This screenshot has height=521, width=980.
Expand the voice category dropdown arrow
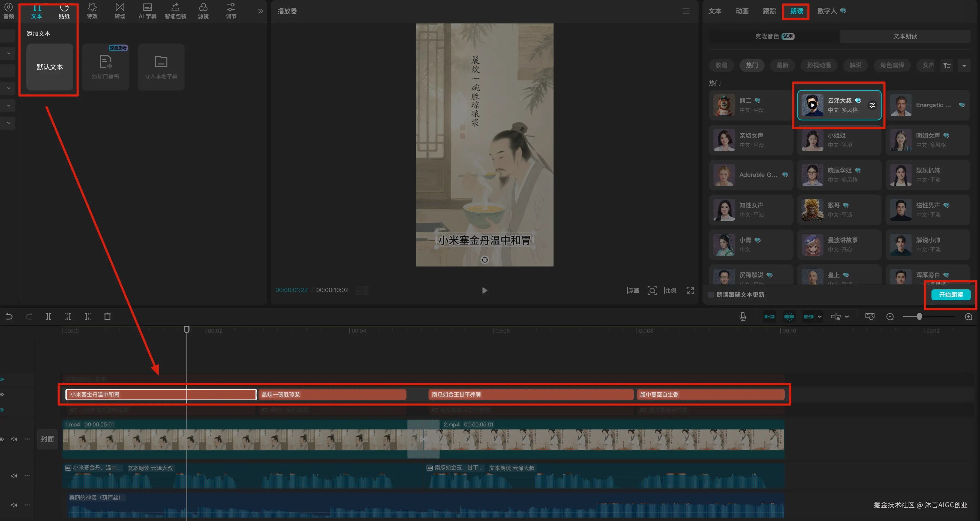click(x=964, y=65)
